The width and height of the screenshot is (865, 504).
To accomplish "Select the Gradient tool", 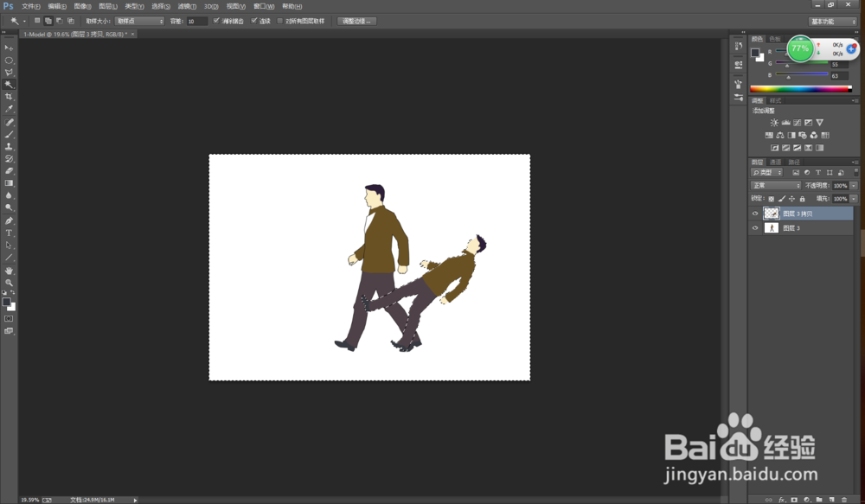I will (9, 183).
